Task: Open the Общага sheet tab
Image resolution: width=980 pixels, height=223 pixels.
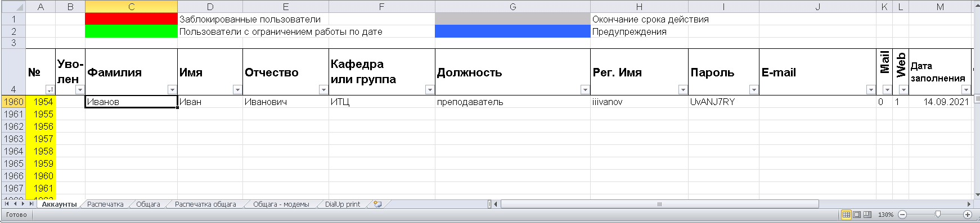Action: click(148, 204)
